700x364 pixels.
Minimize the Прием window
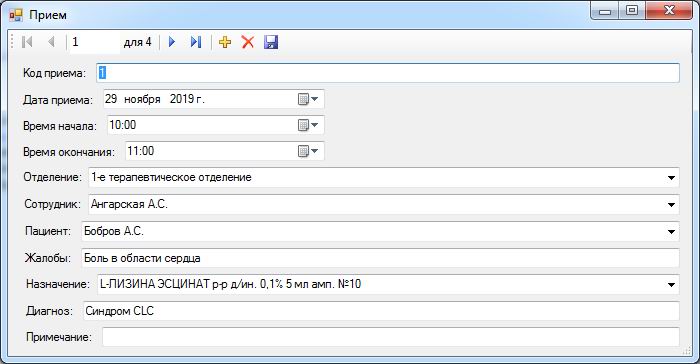(605, 11)
